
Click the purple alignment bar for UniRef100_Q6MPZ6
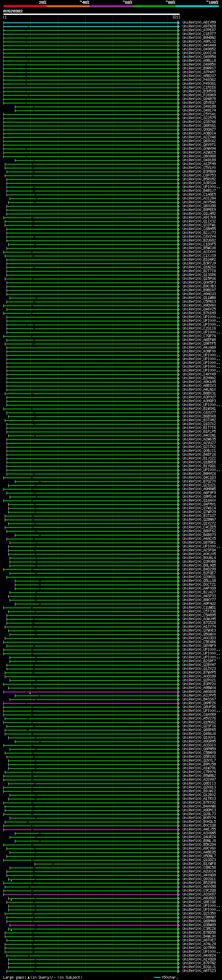point(91,703)
